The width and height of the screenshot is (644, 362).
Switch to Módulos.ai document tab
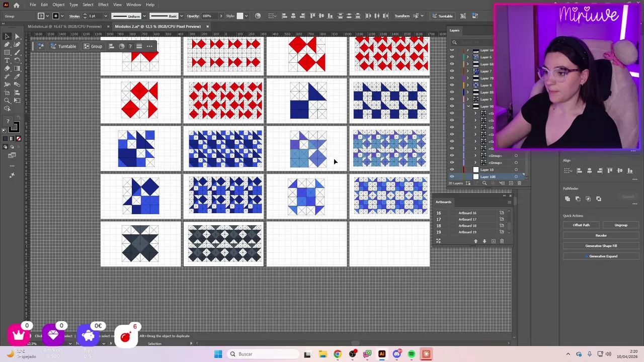click(64, 26)
